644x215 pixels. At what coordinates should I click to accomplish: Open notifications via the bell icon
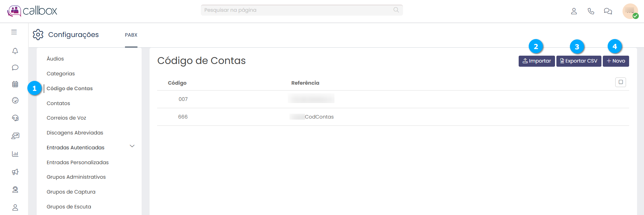click(x=15, y=51)
